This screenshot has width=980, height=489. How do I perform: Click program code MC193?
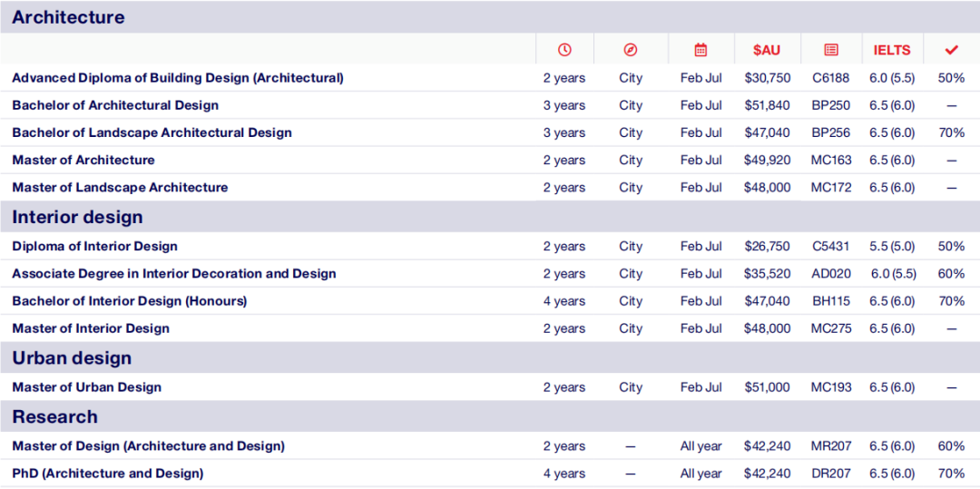[x=830, y=387]
